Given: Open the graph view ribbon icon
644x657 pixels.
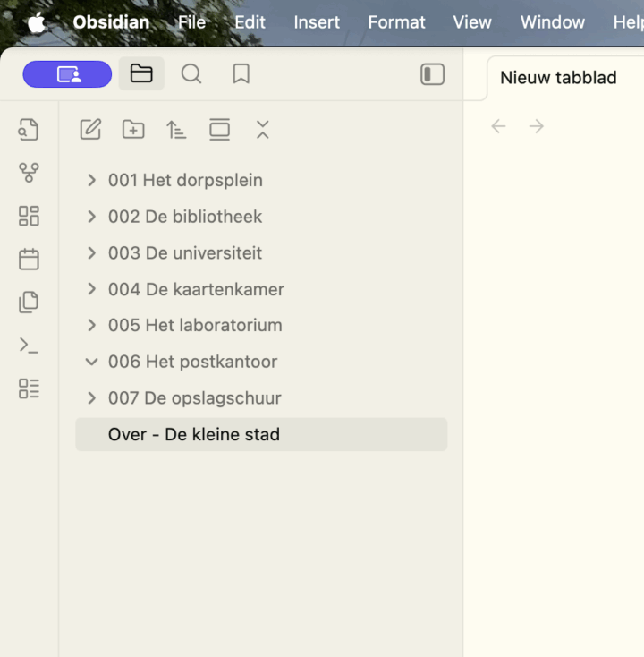Looking at the screenshot, I should [30, 173].
